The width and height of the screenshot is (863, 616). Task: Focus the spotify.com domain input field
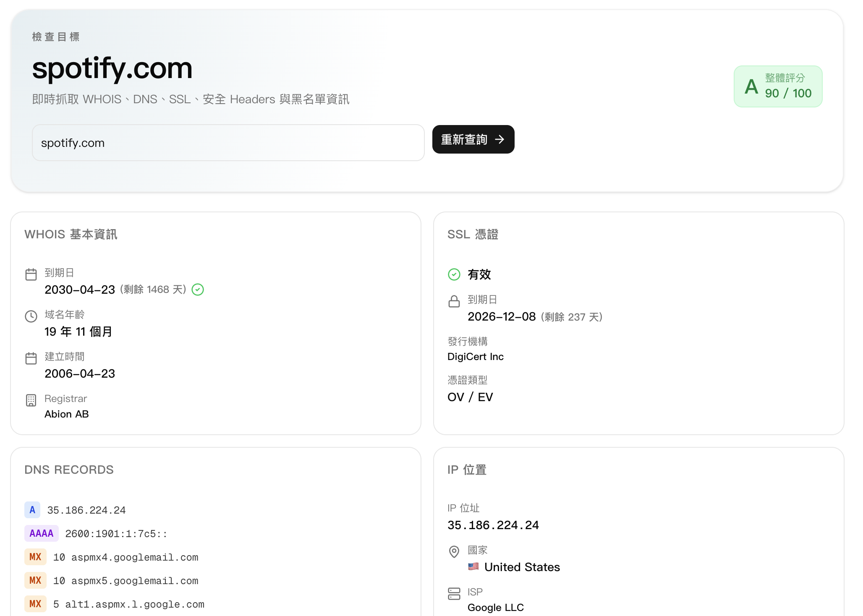coord(228,143)
